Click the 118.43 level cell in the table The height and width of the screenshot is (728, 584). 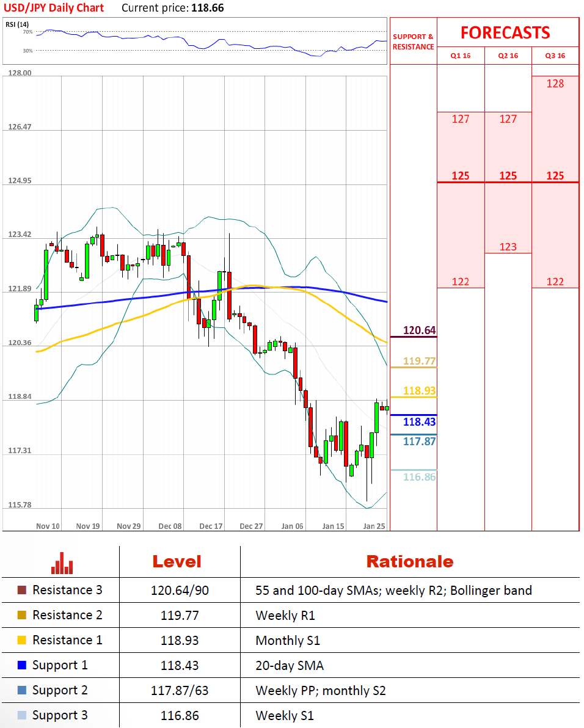click(180, 666)
